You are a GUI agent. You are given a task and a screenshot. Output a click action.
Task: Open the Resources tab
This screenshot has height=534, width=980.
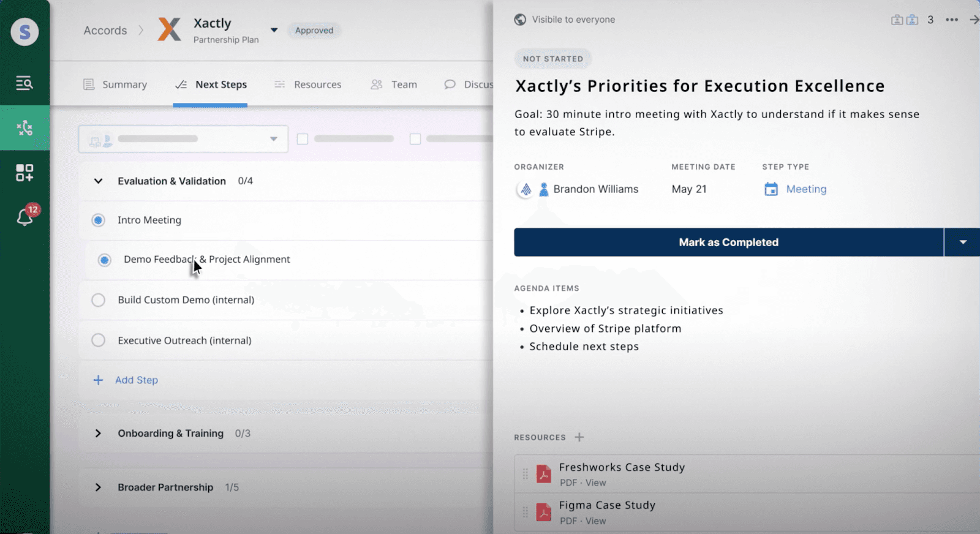307,85
